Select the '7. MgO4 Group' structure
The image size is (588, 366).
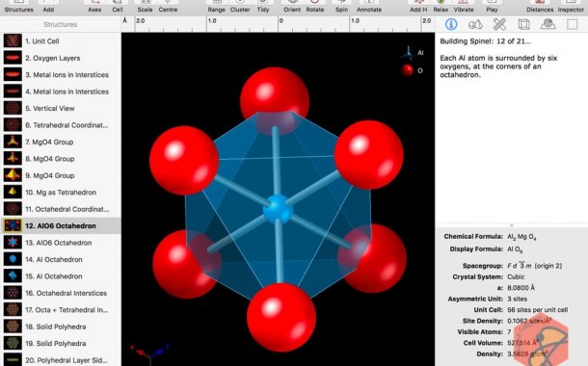[x=61, y=142]
